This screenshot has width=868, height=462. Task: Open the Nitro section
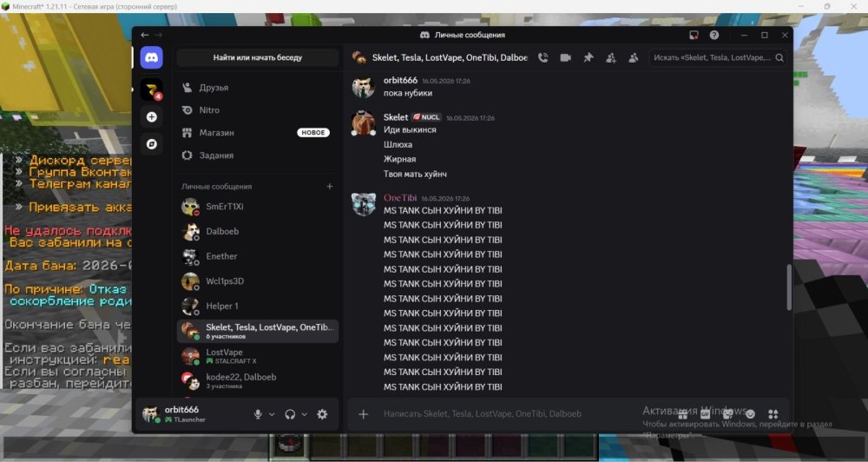pos(258,110)
